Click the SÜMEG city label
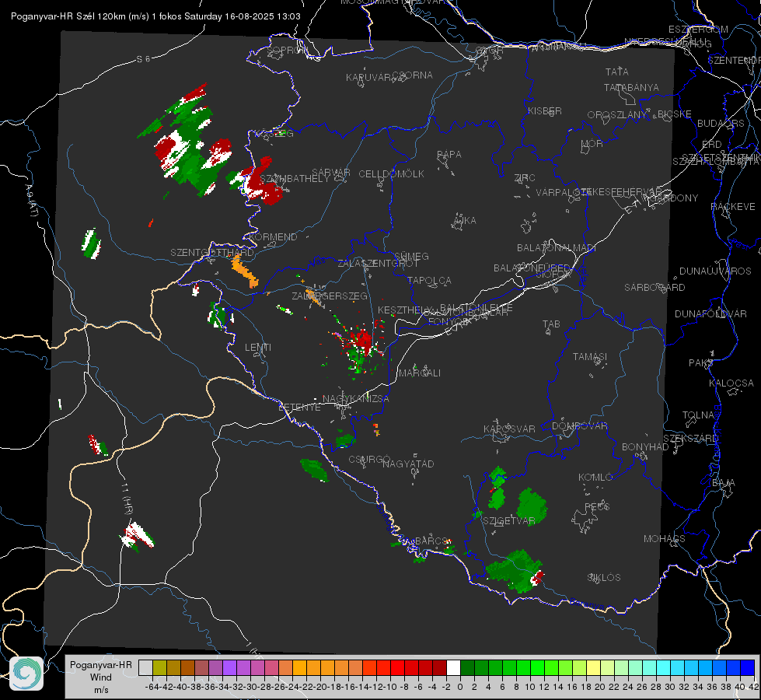The height and width of the screenshot is (700, 761). click(x=411, y=256)
